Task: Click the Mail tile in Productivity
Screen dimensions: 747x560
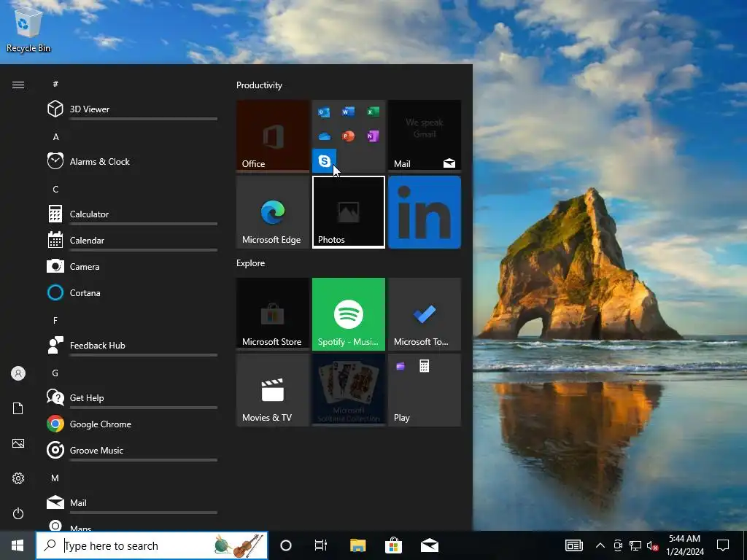Action: pyautogui.click(x=425, y=136)
